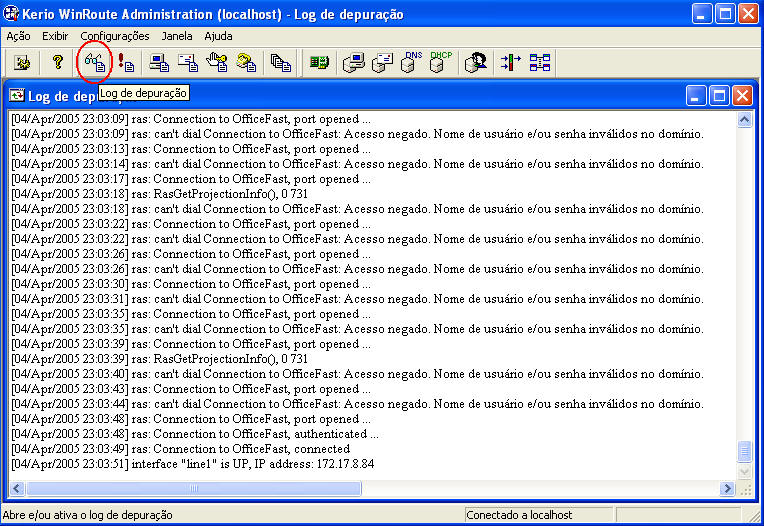This screenshot has height=526, width=764.
Task: Click the vertical scrollbar down arrow in log
Action: coord(743,471)
